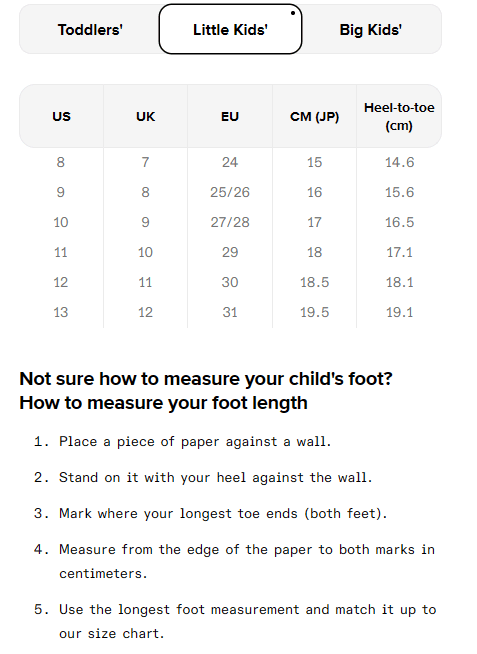Click the UK size 12 cell

[146, 312]
